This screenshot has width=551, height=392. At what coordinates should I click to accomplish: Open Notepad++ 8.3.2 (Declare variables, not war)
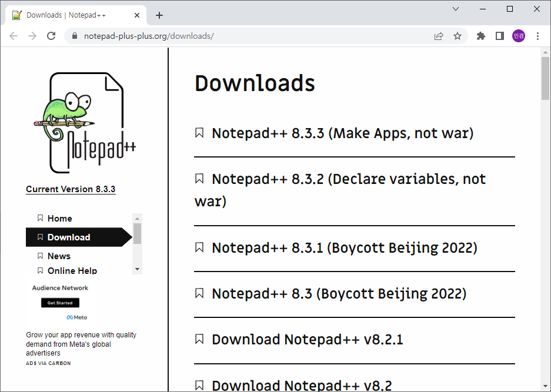pos(340,190)
